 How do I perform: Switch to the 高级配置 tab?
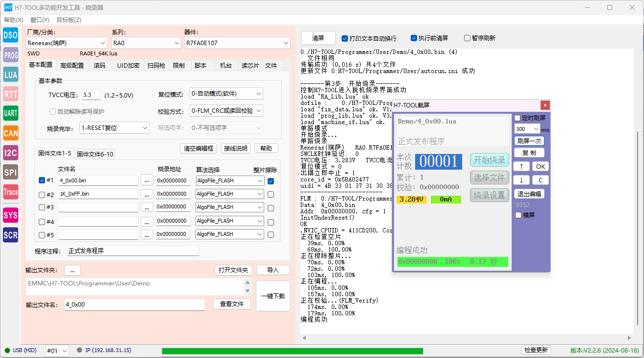pos(72,65)
